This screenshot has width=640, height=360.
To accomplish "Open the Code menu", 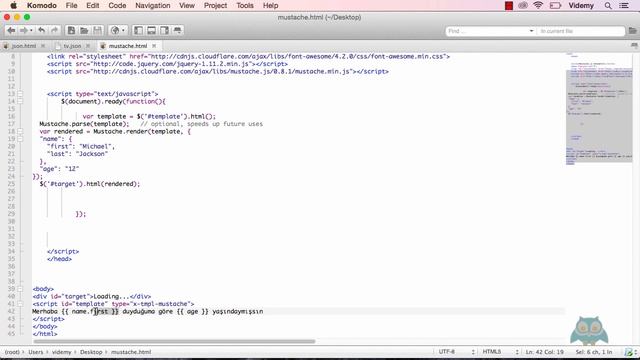I will click(117, 6).
